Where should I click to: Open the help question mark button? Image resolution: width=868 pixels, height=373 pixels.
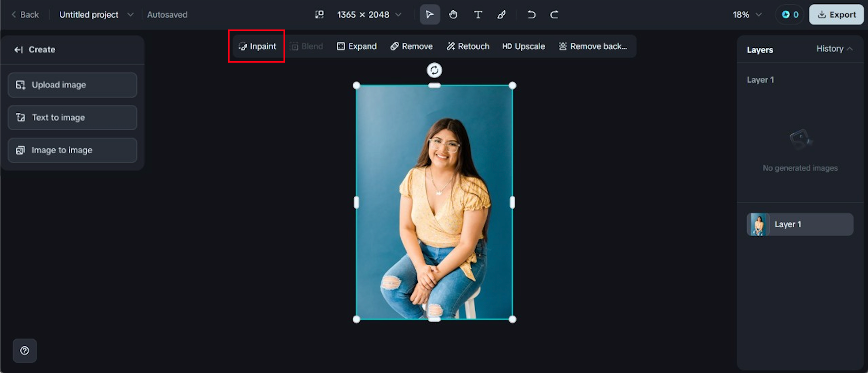(x=25, y=350)
